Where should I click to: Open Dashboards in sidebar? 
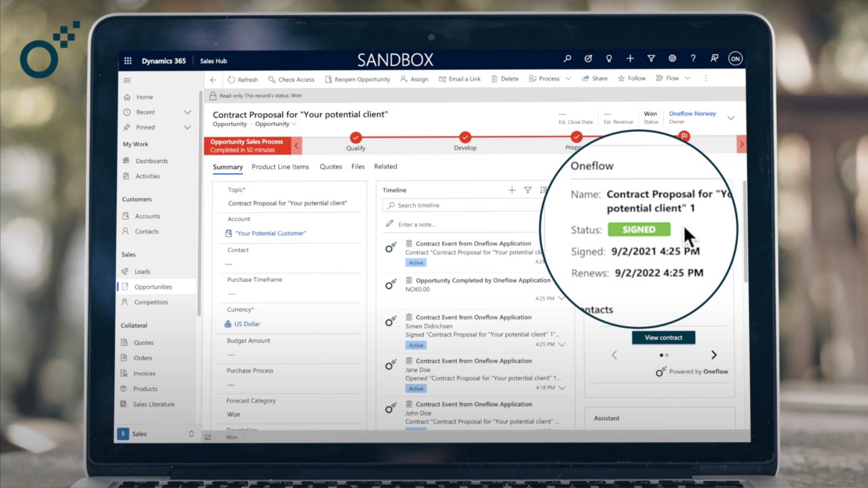click(152, 161)
